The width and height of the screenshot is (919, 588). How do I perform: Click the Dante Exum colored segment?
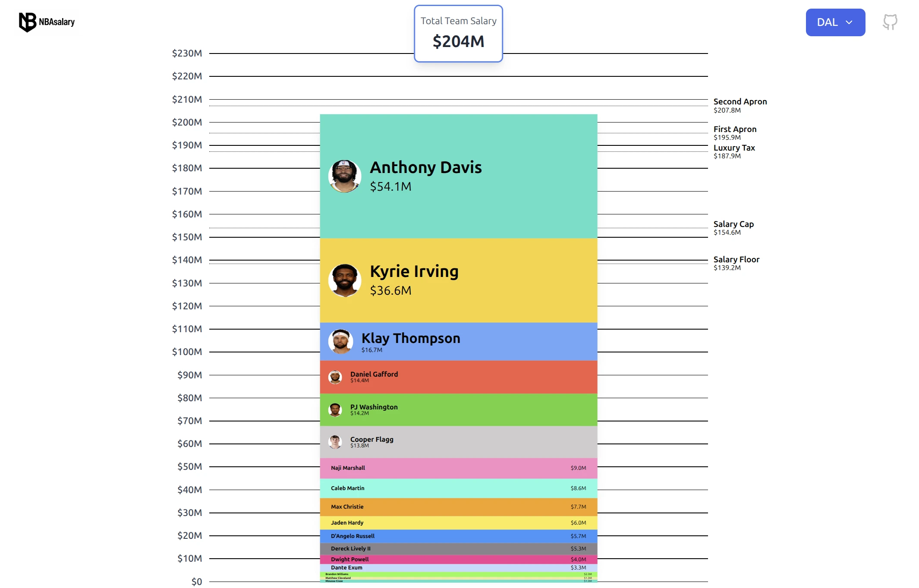458,568
